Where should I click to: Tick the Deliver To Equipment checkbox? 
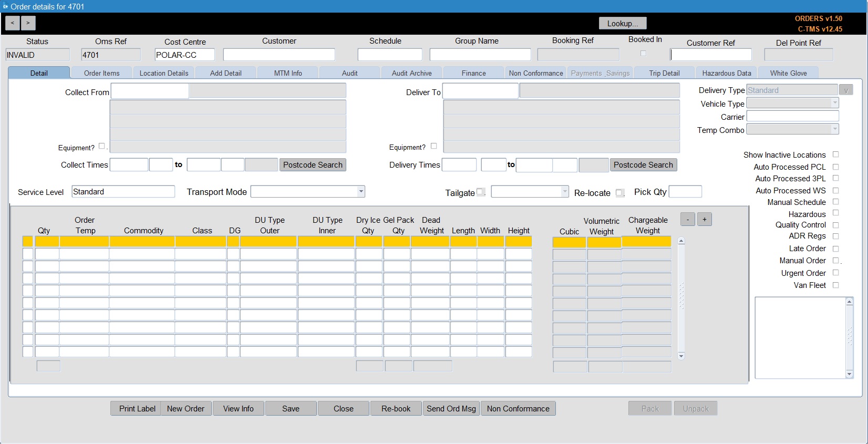click(x=433, y=146)
